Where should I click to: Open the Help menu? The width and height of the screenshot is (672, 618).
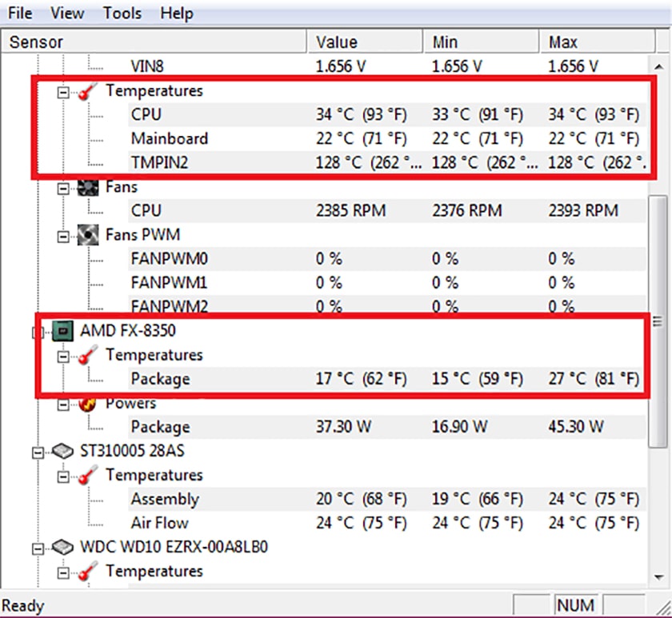pos(176,14)
